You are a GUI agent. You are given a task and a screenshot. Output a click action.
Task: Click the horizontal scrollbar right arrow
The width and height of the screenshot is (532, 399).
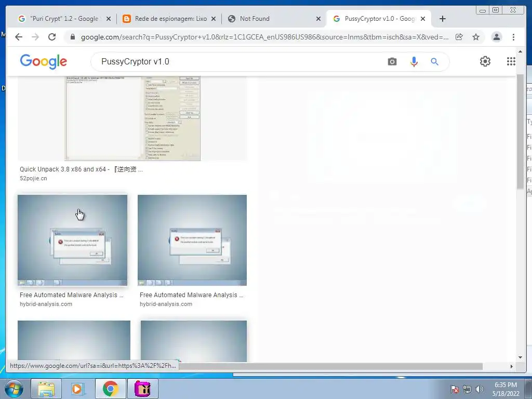pos(512,366)
